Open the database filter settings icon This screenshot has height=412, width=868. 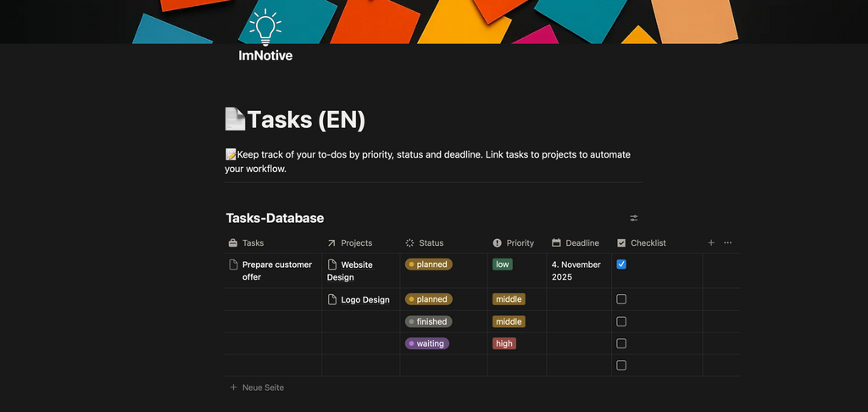point(633,219)
